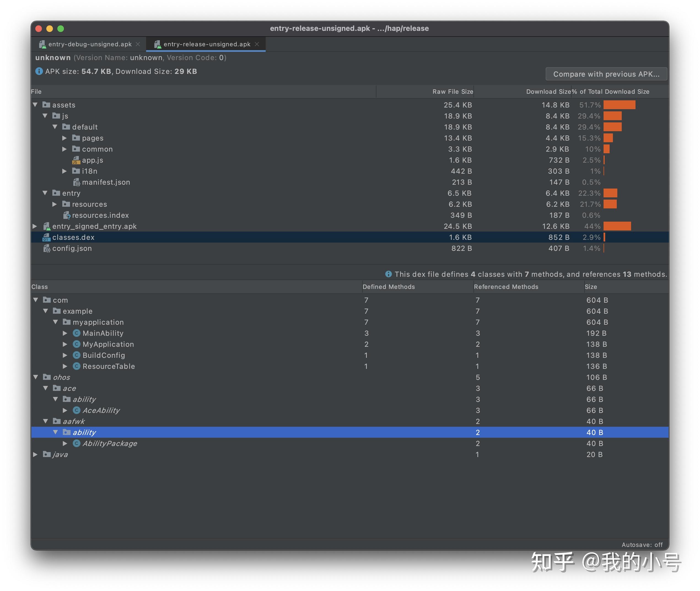Viewport: 700px width, 591px height.
Task: Click the resources.index file icon
Action: click(x=67, y=216)
